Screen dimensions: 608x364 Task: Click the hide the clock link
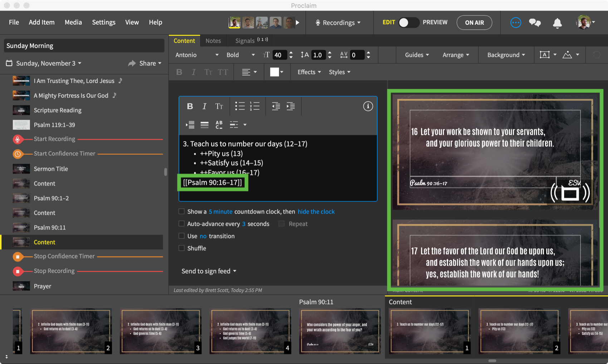tap(316, 211)
